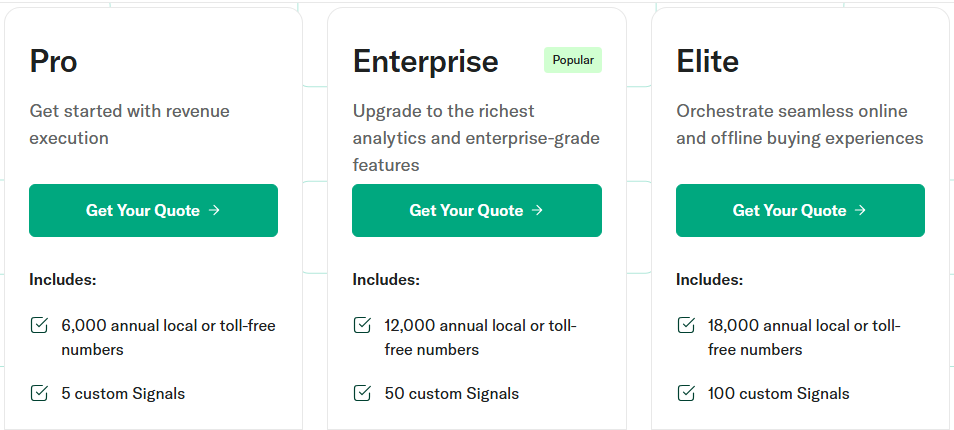
Task: Click the Pro plan Get Your Quote button
Action: click(x=153, y=210)
